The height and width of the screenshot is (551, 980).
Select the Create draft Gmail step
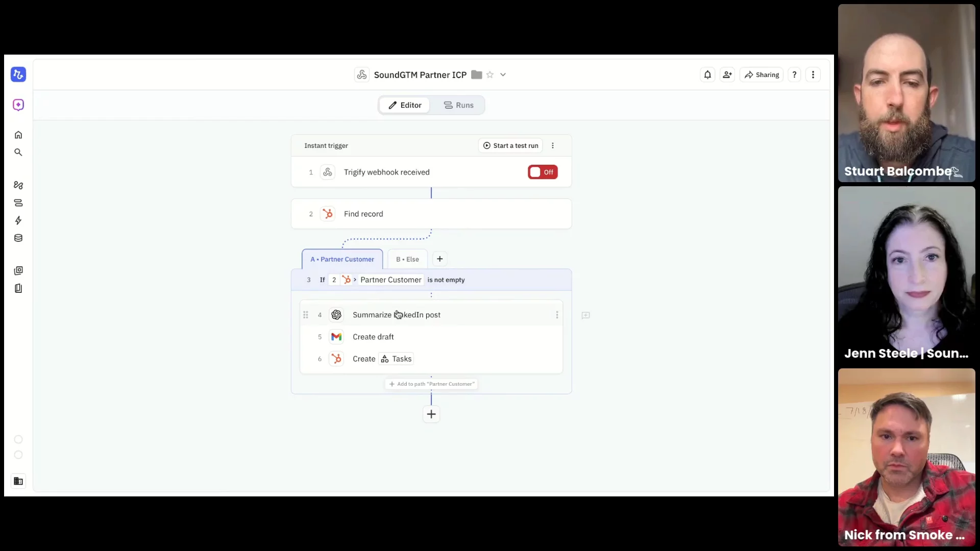click(373, 337)
